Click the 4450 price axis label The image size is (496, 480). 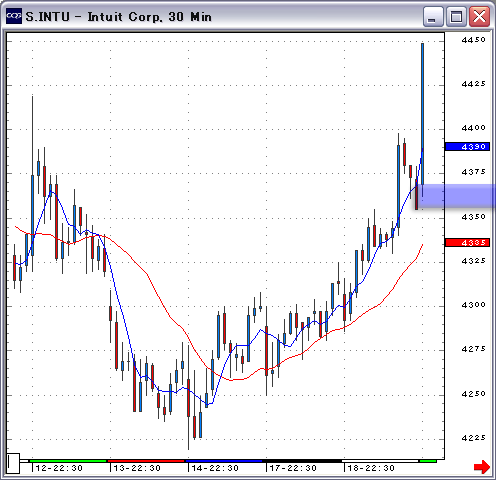coord(473,40)
